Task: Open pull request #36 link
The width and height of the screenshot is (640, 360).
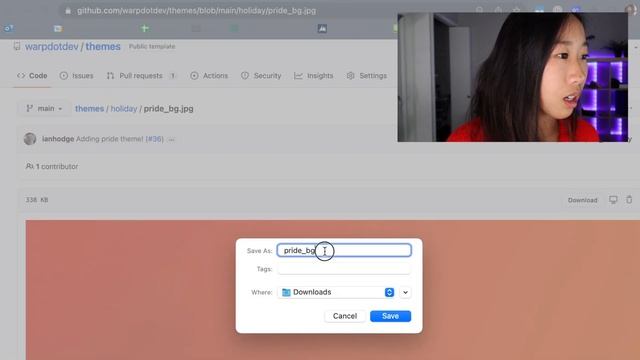Action: click(x=155, y=139)
